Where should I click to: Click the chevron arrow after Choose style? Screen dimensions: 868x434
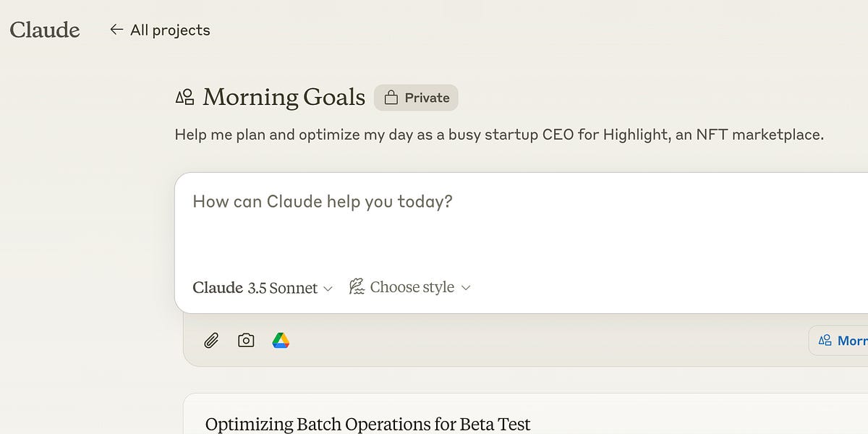466,288
